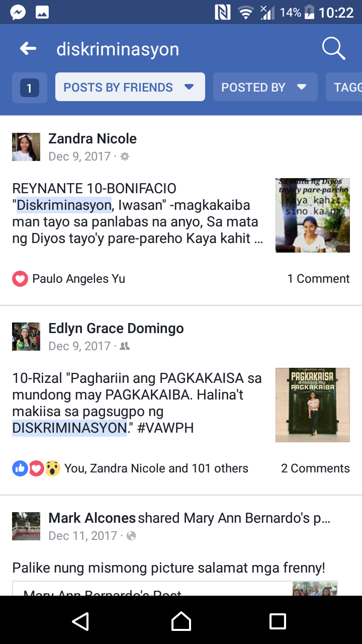This screenshot has width=362, height=644.
Task: Open the active filter count badge
Action: point(30,88)
